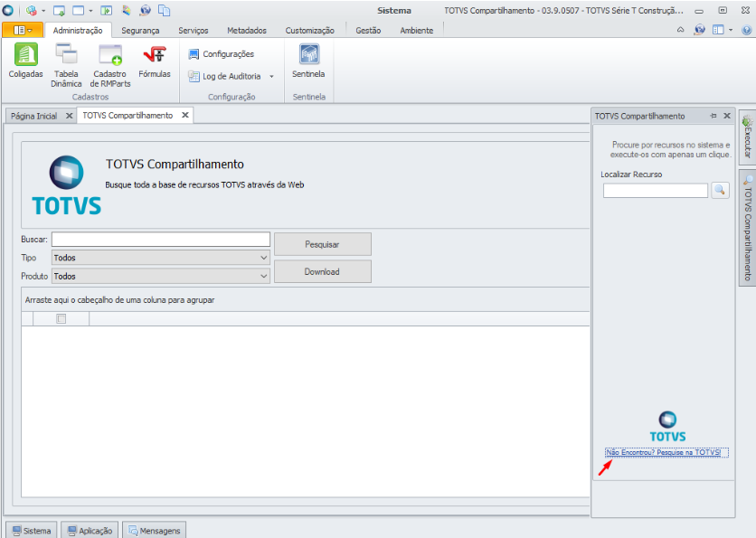
Task: Open Cadastro de RMParts
Action: [x=110, y=65]
